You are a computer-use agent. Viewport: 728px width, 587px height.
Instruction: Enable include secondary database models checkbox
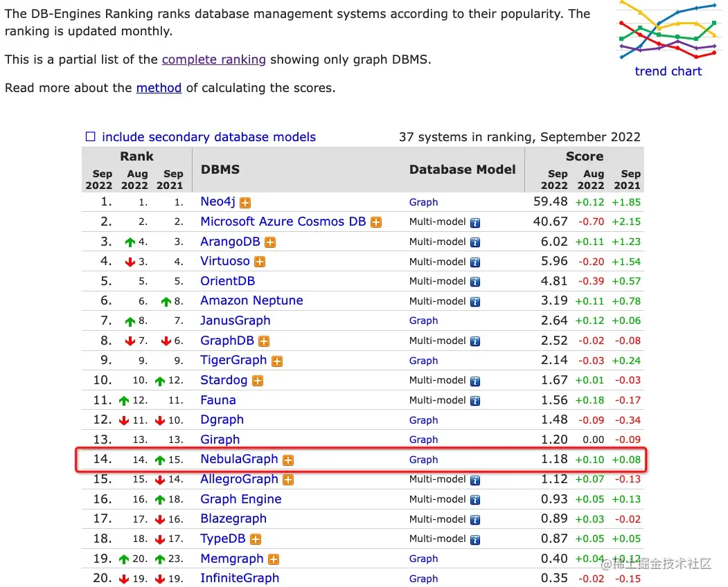(91, 136)
